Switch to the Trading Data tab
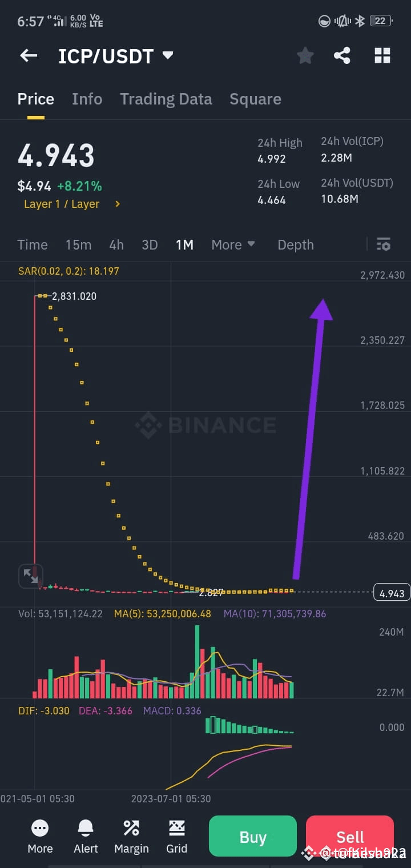 [166, 99]
